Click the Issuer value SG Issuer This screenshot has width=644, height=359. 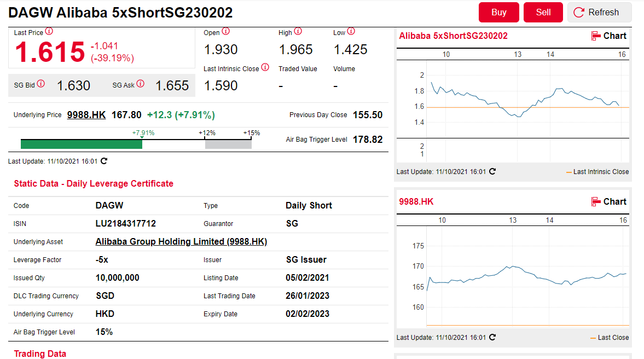pos(306,259)
